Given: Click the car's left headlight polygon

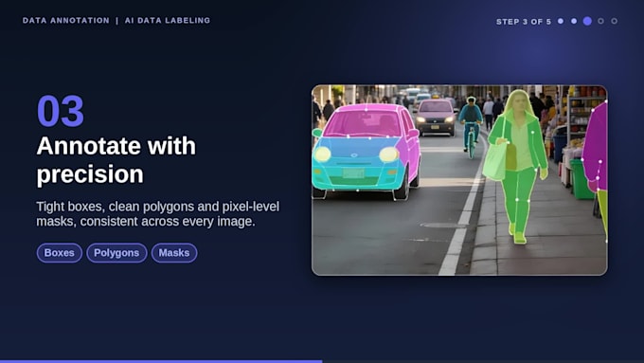Looking at the screenshot, I should click(x=322, y=154).
